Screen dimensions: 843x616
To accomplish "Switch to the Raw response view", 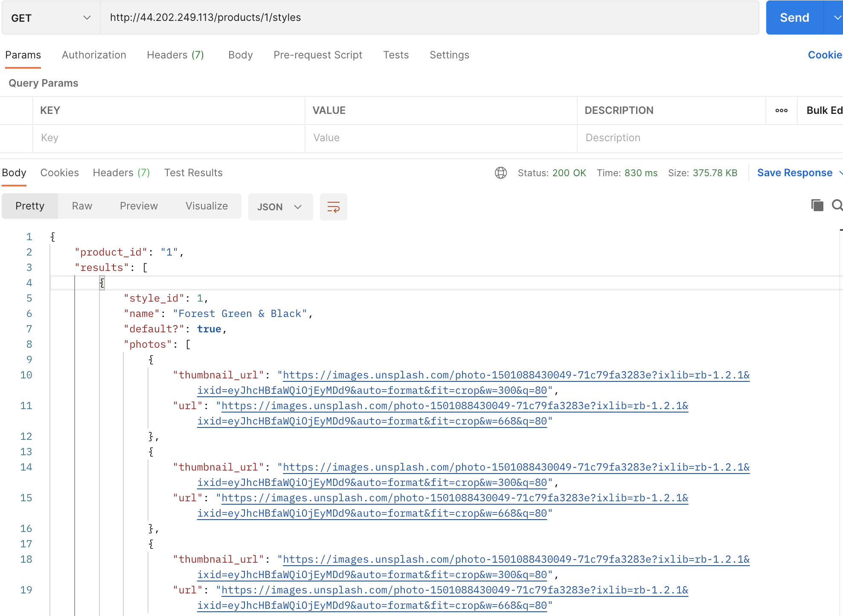I will pos(81,206).
